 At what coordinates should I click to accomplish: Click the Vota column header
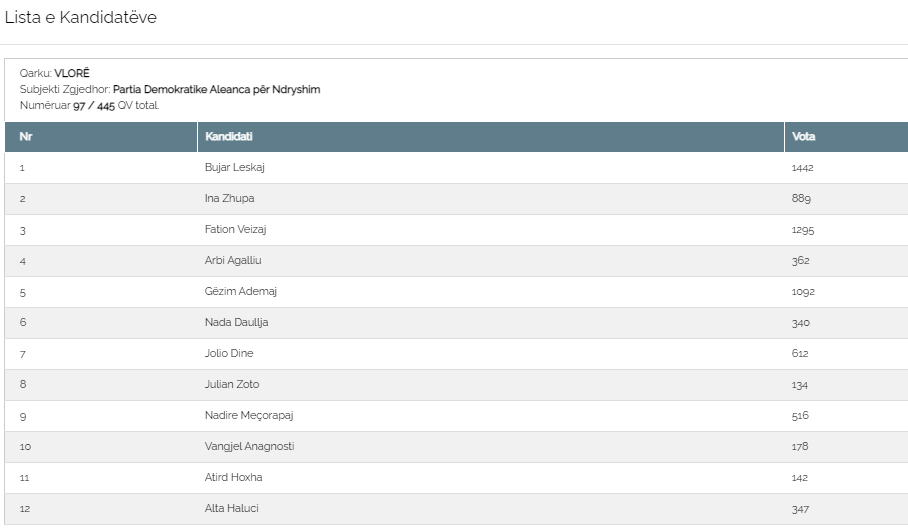click(847, 137)
